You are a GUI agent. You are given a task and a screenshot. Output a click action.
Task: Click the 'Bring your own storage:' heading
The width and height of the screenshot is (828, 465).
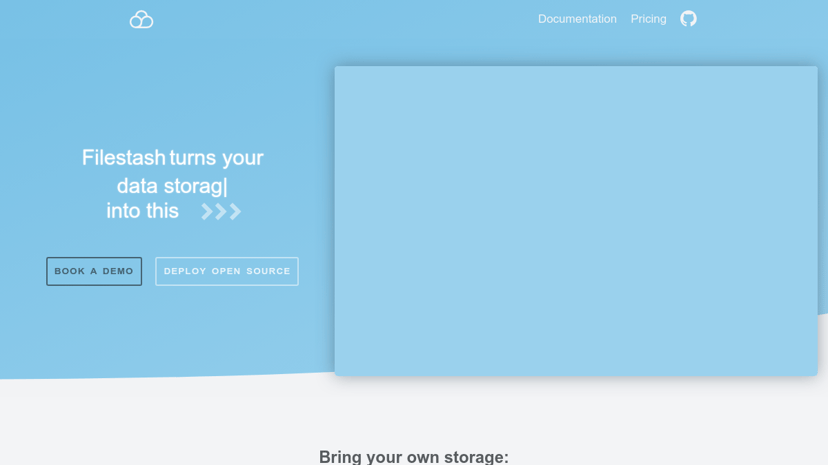tap(414, 457)
